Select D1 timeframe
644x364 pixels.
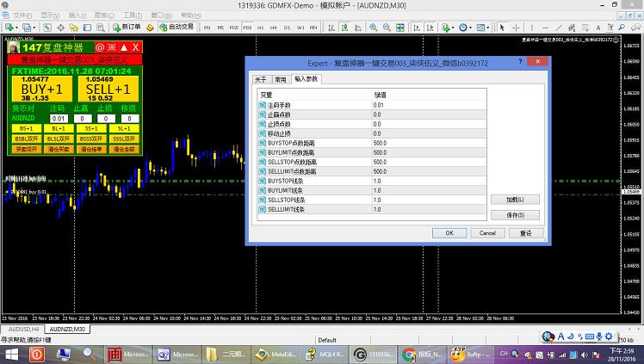tap(287, 28)
